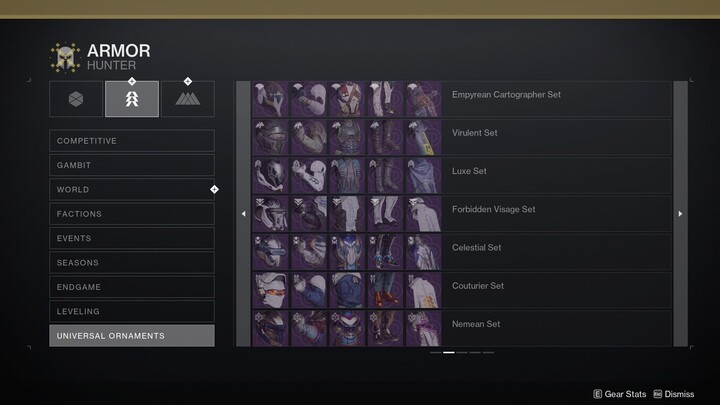The height and width of the screenshot is (405, 720).
Task: Click the Couturier Set label
Action: pos(478,286)
